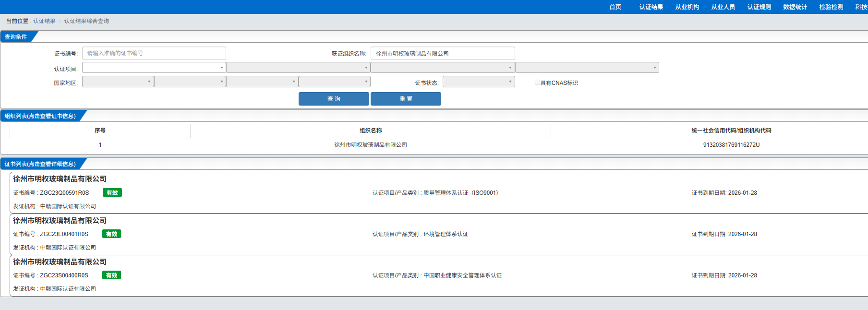Focus the 证书编号 input field
The width and height of the screenshot is (868, 310).
coord(154,53)
